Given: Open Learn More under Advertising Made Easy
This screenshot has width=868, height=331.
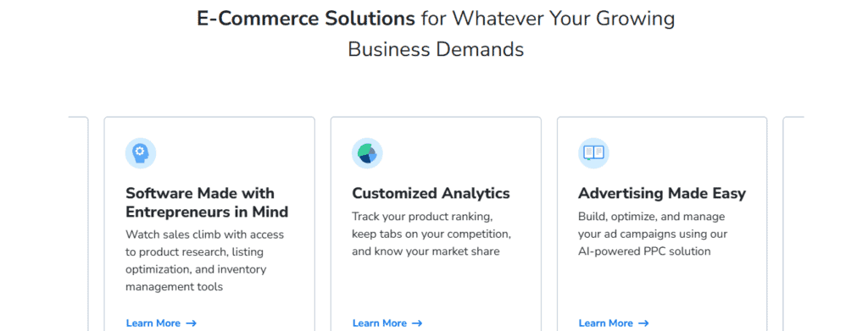Looking at the screenshot, I should click(614, 323).
